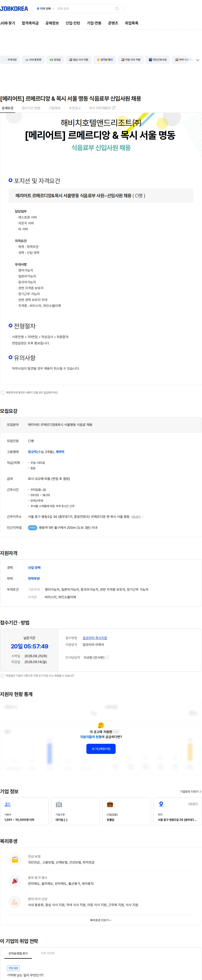Open the 콘텐츠 menu

pyautogui.click(x=113, y=23)
